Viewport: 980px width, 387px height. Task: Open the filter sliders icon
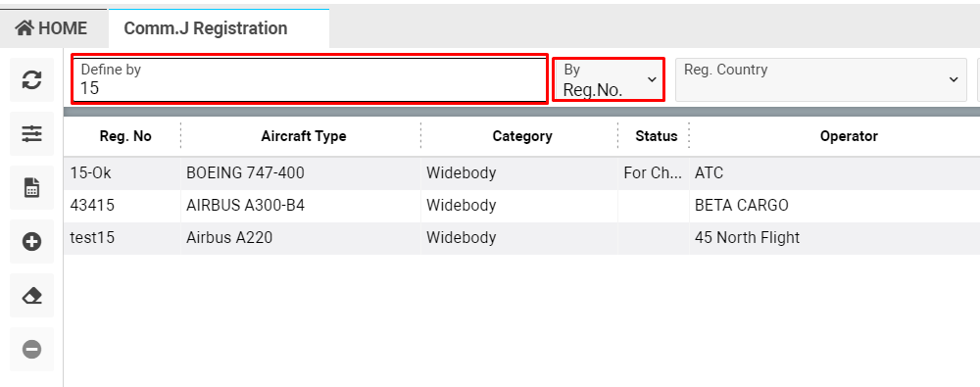[x=32, y=134]
